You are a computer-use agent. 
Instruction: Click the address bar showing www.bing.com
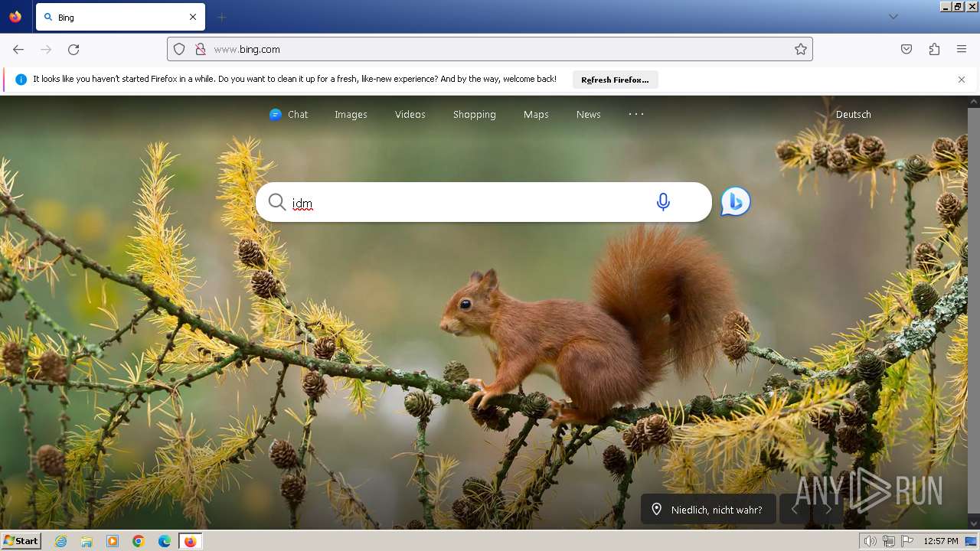click(x=490, y=49)
